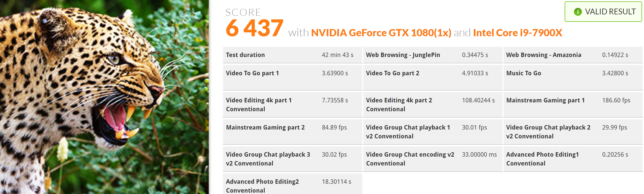Image resolution: width=644 pixels, height=194 pixels.
Task: Click the leopard benchmark thumbnail image
Action: click(104, 97)
